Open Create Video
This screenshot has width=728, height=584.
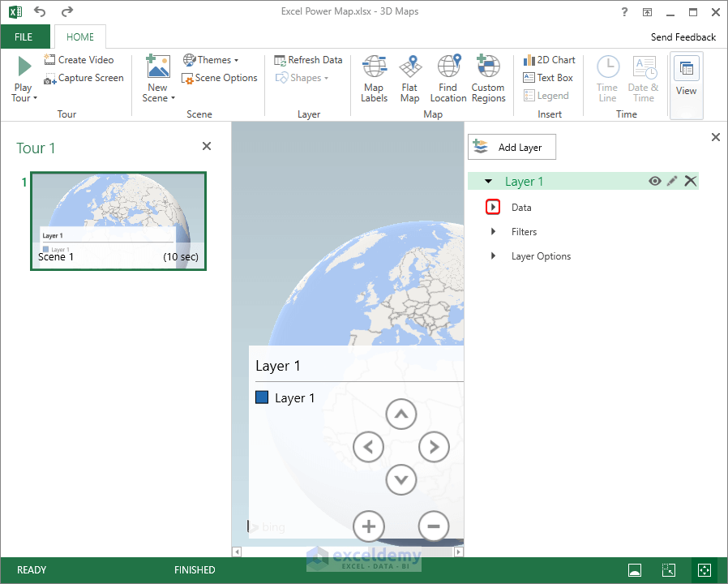[79, 60]
